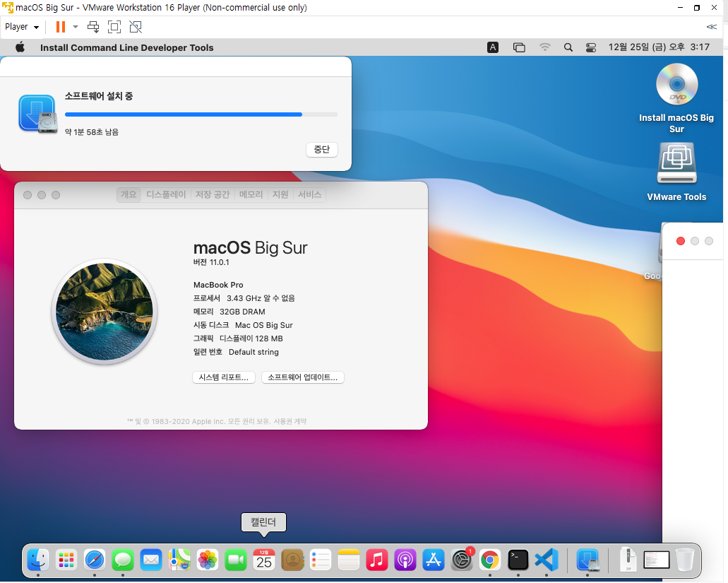Launch Music app from the Dock

377,560
